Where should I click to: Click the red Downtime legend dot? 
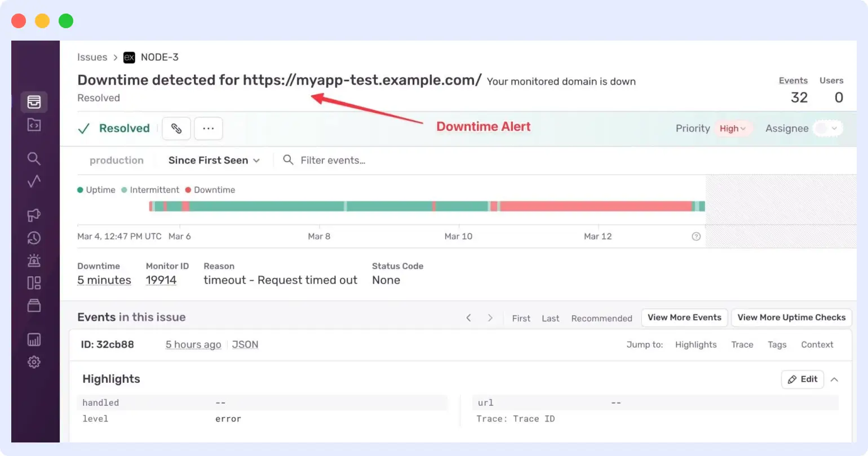(188, 190)
